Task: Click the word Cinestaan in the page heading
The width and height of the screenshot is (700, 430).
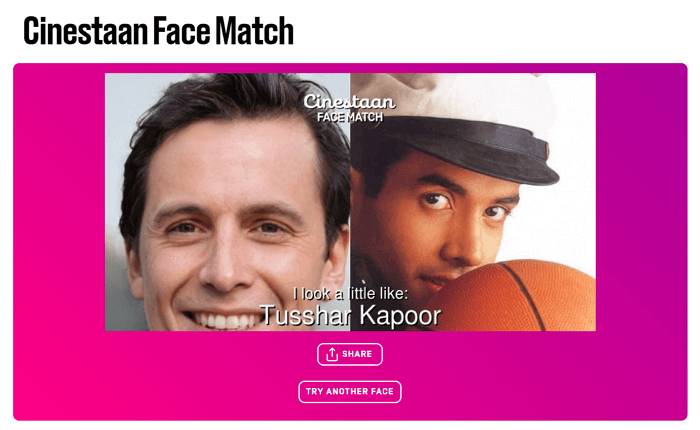Action: [x=86, y=31]
